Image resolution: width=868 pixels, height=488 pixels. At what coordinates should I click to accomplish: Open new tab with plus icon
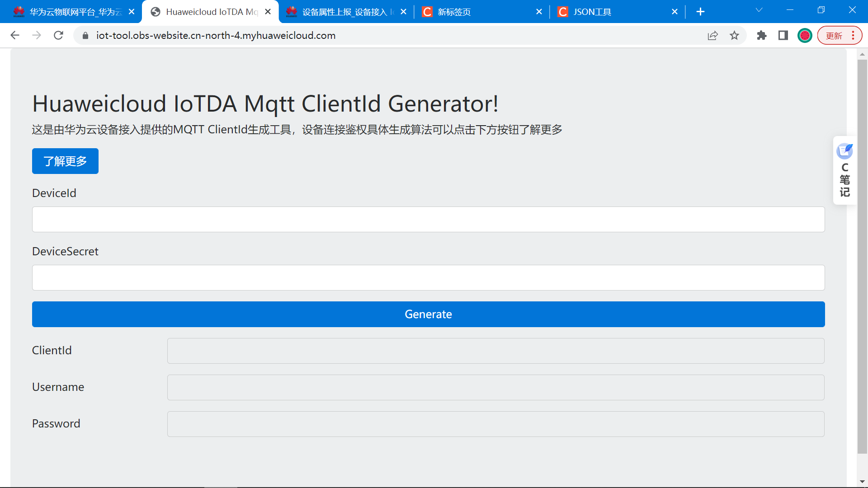point(700,12)
